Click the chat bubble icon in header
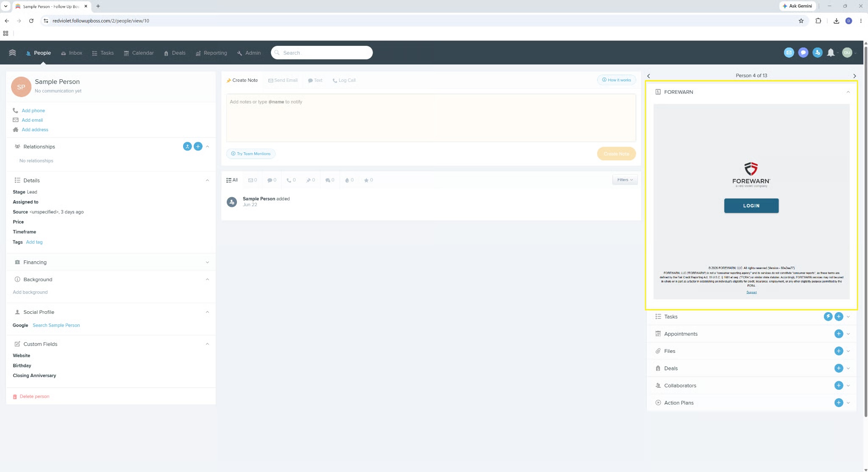 pos(803,53)
